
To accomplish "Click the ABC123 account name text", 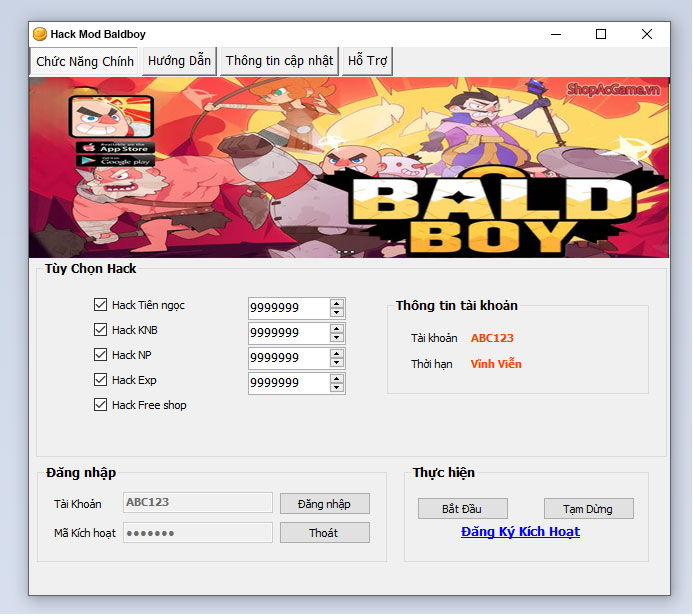I will (492, 338).
